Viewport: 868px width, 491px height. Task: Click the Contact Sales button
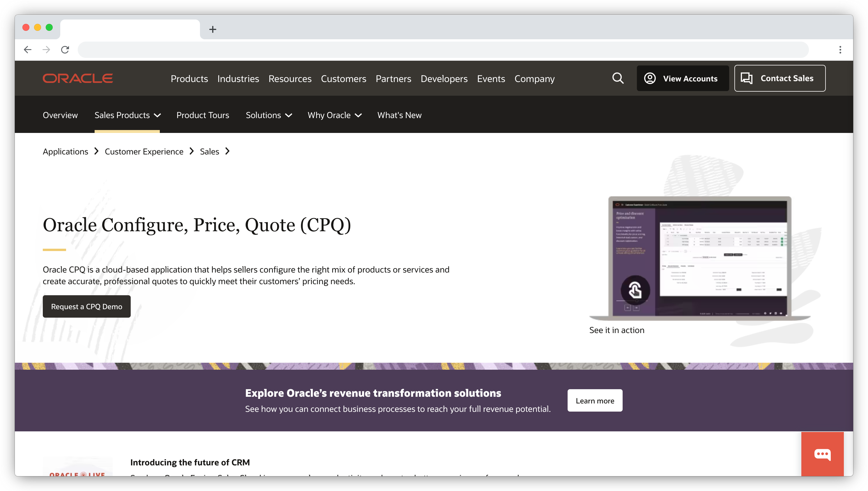coord(780,78)
